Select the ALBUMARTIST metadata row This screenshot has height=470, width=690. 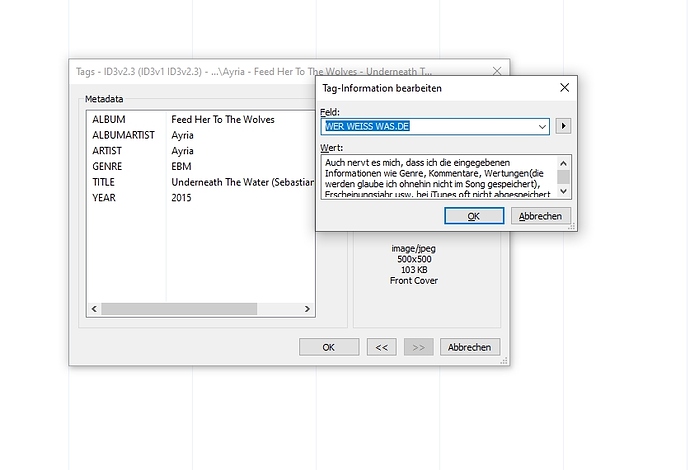[201, 135]
